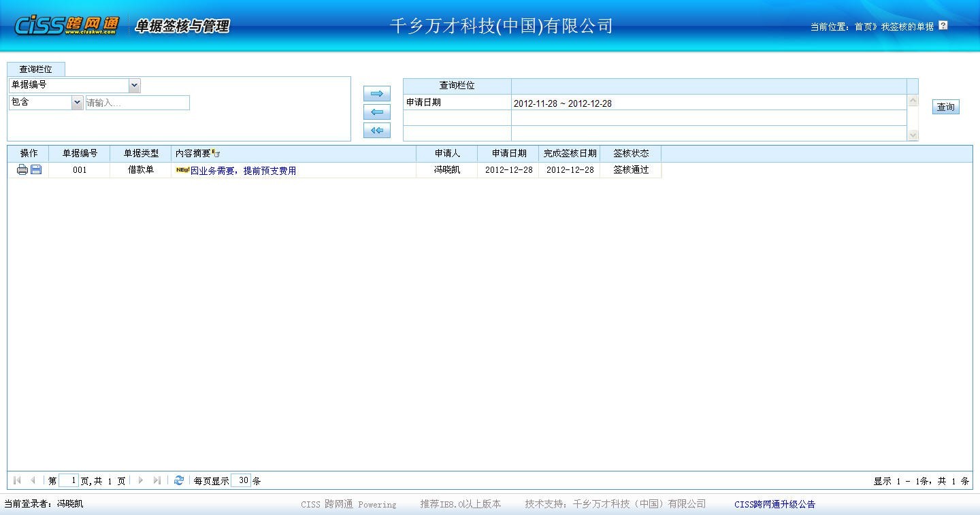Click the right arrow to add query field
Viewport: 980px width, 515px height.
pos(376,94)
